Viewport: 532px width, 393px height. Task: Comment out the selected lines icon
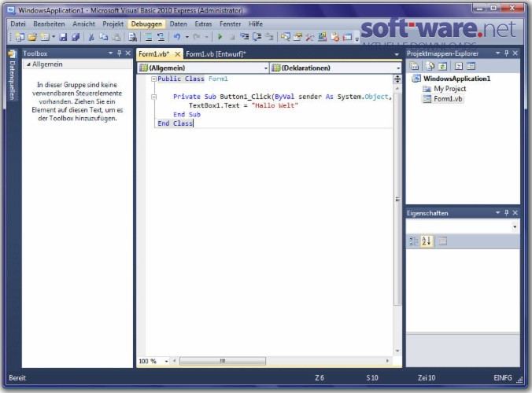tap(148, 37)
